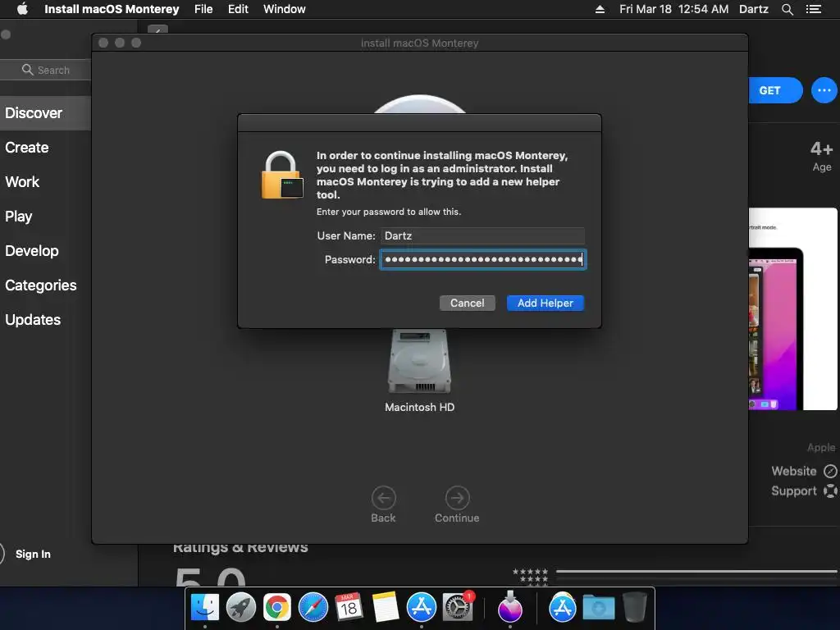Open the Website link in App Store

pyautogui.click(x=804, y=471)
